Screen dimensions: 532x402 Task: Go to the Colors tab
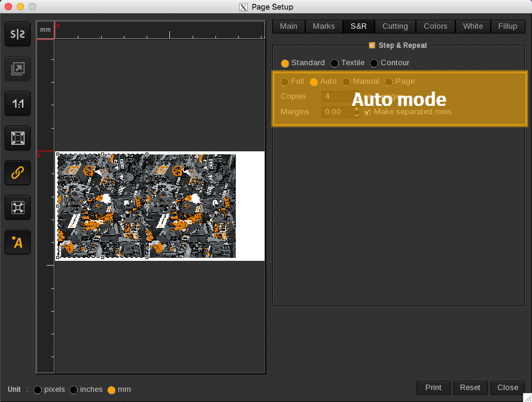435,26
